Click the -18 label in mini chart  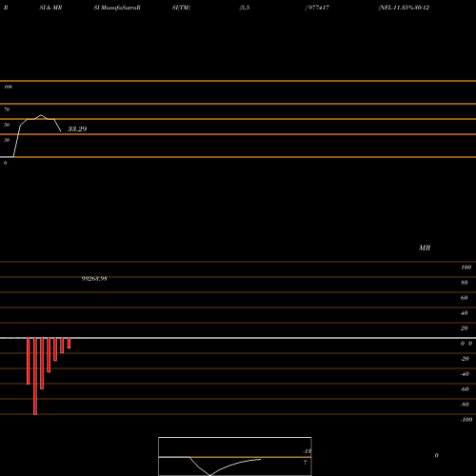(x=307, y=451)
